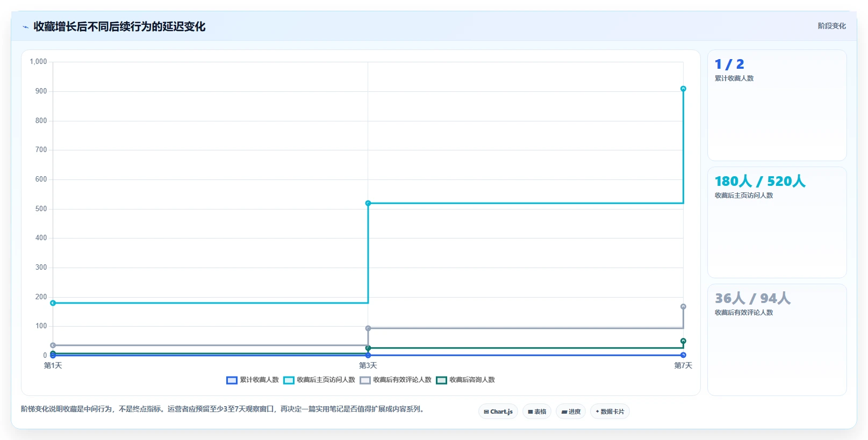Toggle the 收藏后主页访问人数 legend item

pos(319,380)
